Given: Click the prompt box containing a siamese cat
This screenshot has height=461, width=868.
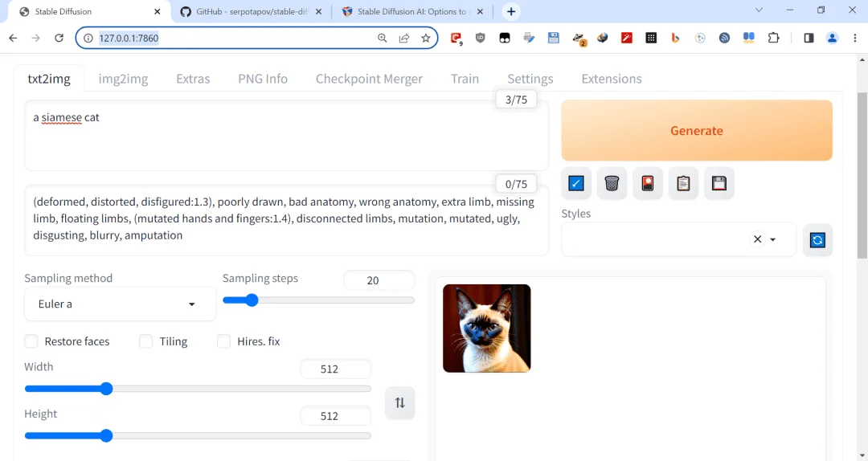Looking at the screenshot, I should (x=287, y=136).
